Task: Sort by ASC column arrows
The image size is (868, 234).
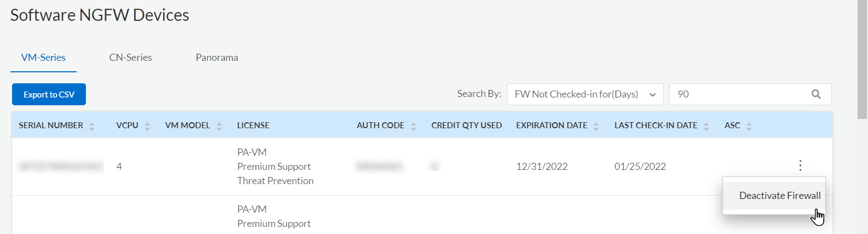Action: 749,126
